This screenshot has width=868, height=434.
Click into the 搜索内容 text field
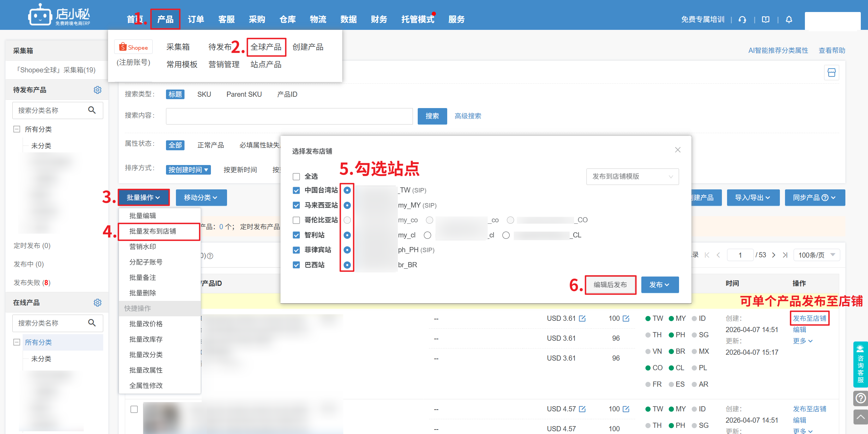coord(289,116)
